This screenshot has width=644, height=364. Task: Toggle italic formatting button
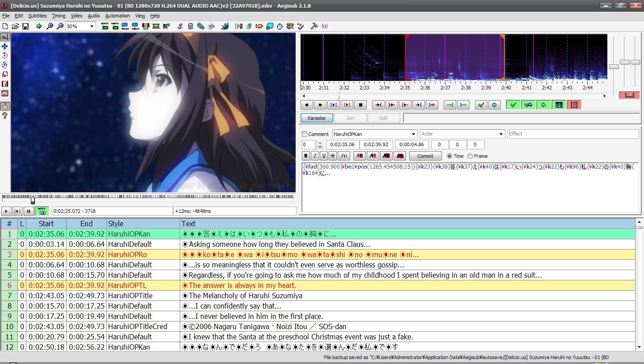(x=315, y=156)
